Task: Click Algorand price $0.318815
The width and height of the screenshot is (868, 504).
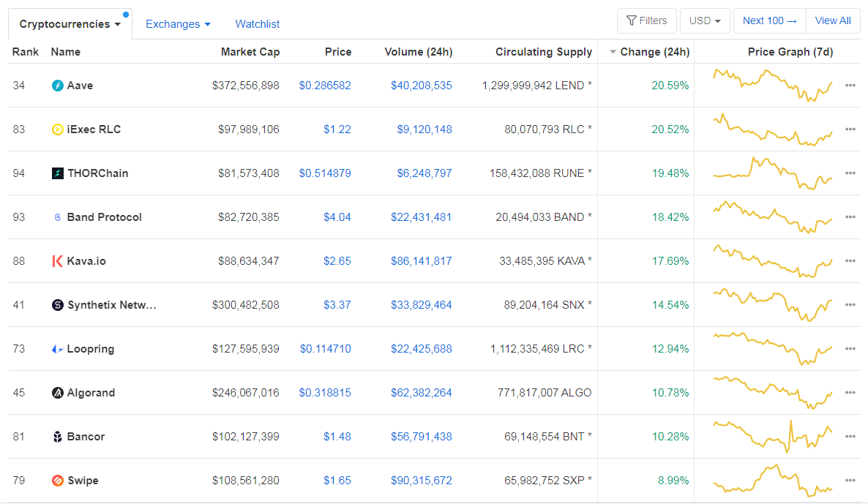Action: tap(325, 393)
